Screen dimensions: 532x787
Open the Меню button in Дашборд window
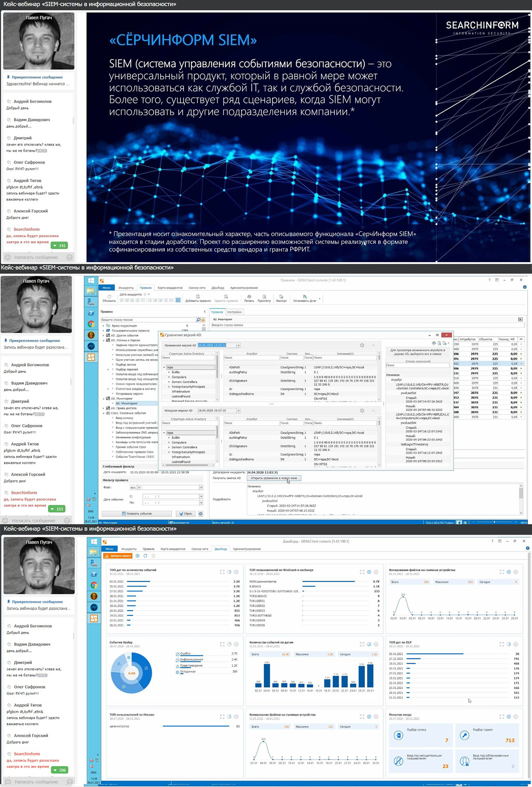point(110,549)
